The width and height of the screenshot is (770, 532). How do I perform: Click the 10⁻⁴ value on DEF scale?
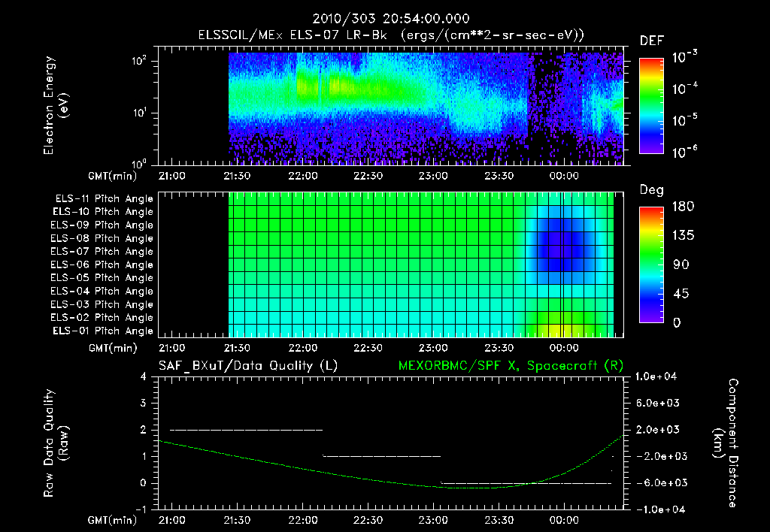(684, 89)
